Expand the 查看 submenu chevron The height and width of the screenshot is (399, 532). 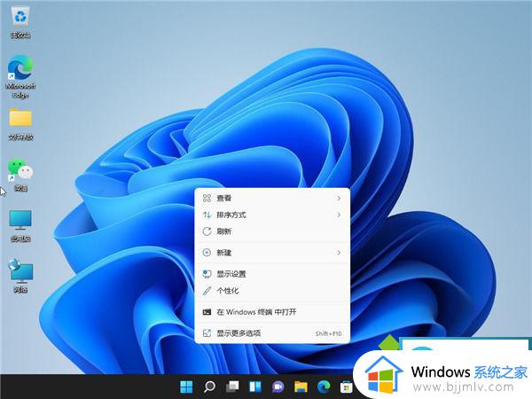tap(339, 198)
